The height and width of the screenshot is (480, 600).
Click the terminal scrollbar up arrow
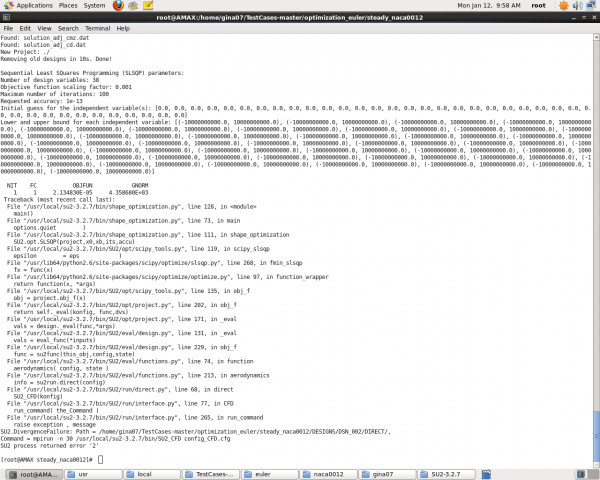click(596, 37)
